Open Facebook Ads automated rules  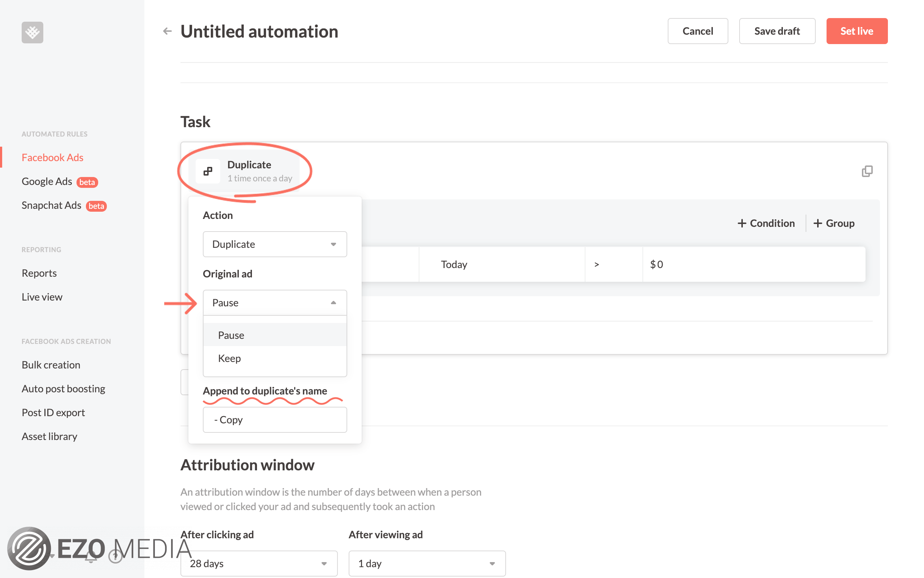point(52,157)
